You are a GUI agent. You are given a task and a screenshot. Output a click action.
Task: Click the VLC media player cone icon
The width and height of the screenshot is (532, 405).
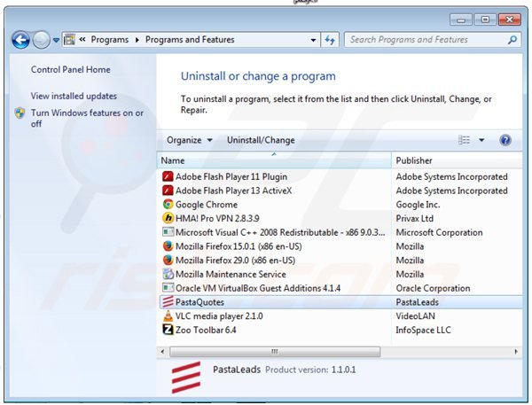pyautogui.click(x=168, y=315)
